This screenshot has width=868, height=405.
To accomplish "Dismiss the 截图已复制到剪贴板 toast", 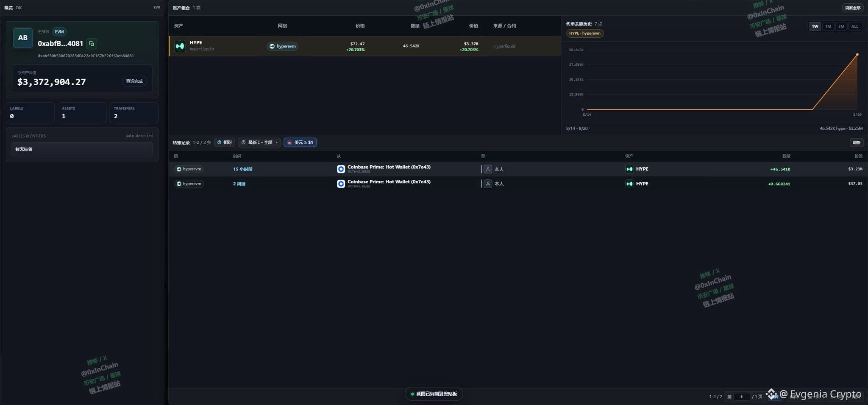I will click(x=434, y=394).
